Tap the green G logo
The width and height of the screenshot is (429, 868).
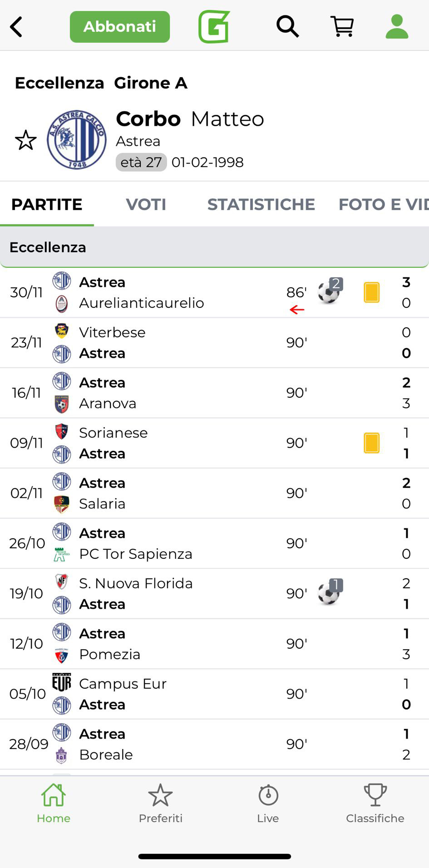tap(214, 26)
